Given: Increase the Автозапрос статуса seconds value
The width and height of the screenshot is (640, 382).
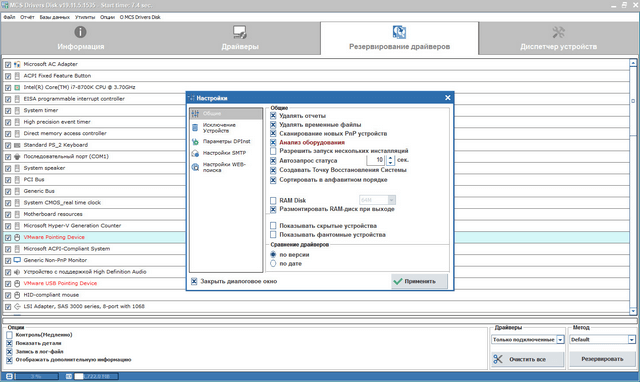Looking at the screenshot, I should 390,158.
